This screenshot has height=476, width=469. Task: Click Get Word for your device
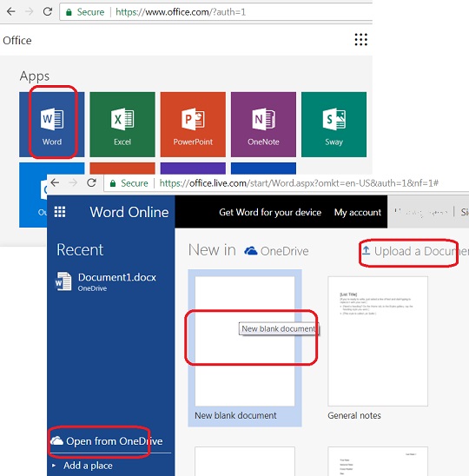coord(270,212)
